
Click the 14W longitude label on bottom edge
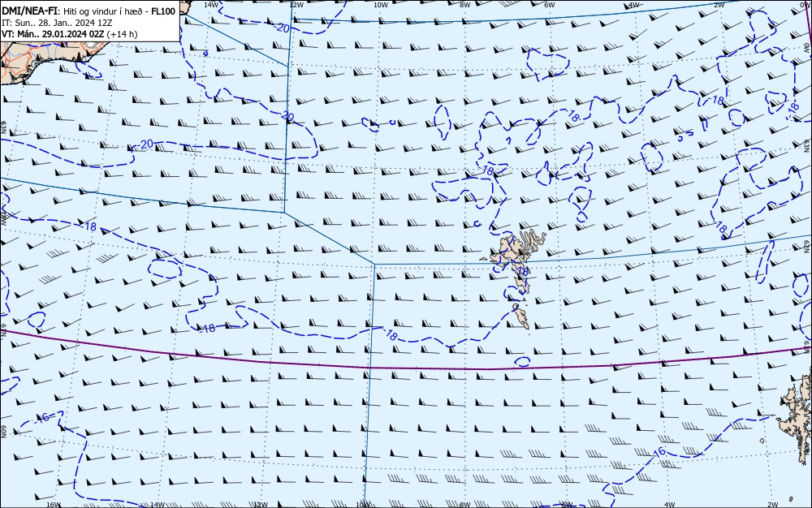pyautogui.click(x=157, y=505)
